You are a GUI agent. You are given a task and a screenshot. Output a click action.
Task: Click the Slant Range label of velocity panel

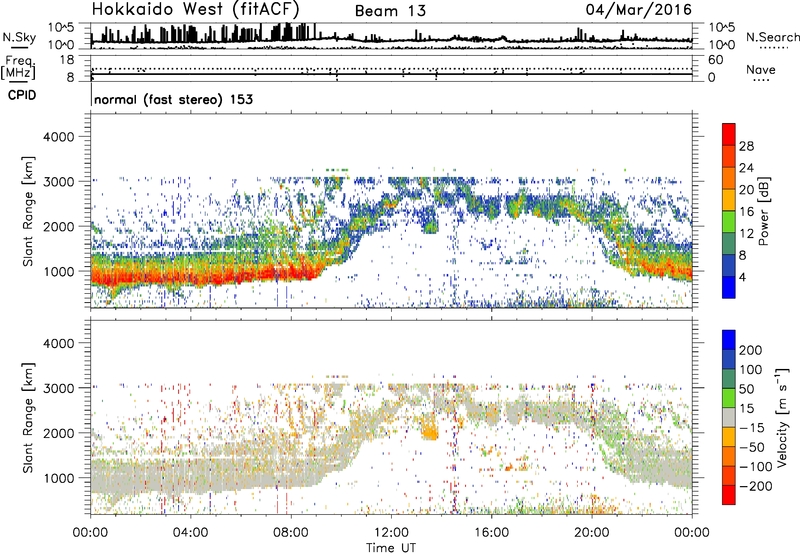28,418
